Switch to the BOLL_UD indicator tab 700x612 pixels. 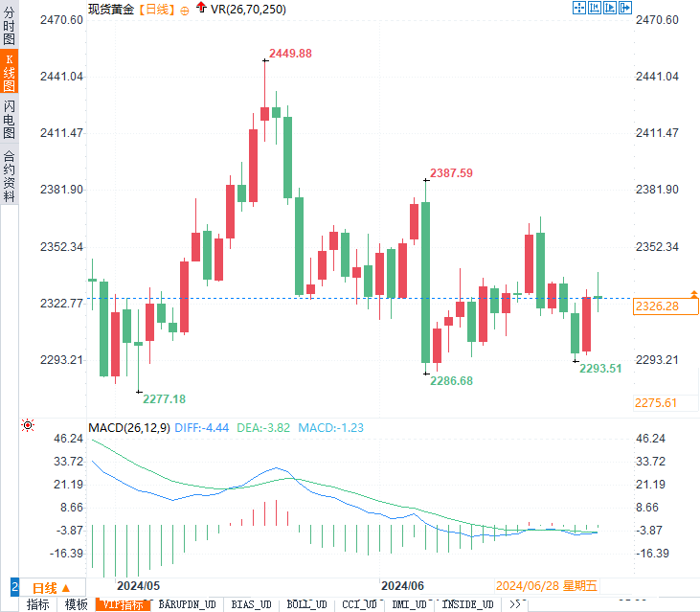point(306,604)
